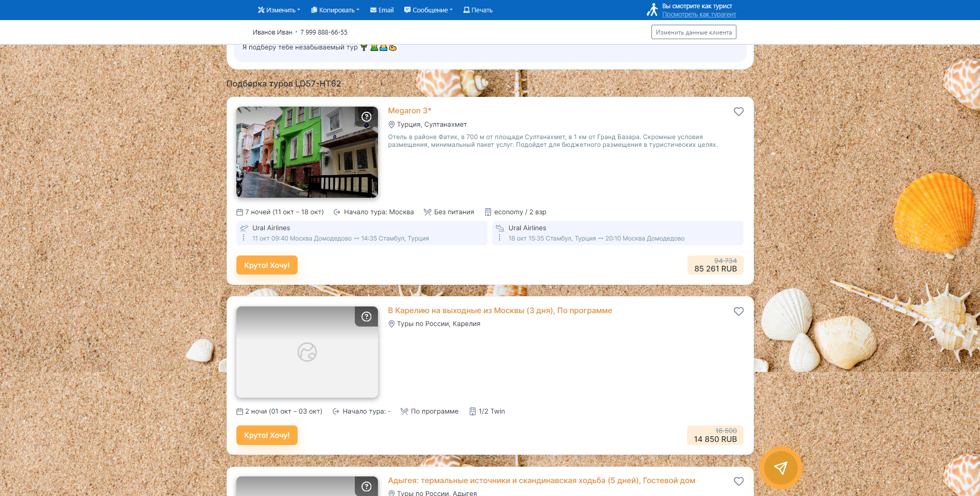Click the start arrow icon beside Начало тура: Москва
The width and height of the screenshot is (980, 496).
click(337, 212)
